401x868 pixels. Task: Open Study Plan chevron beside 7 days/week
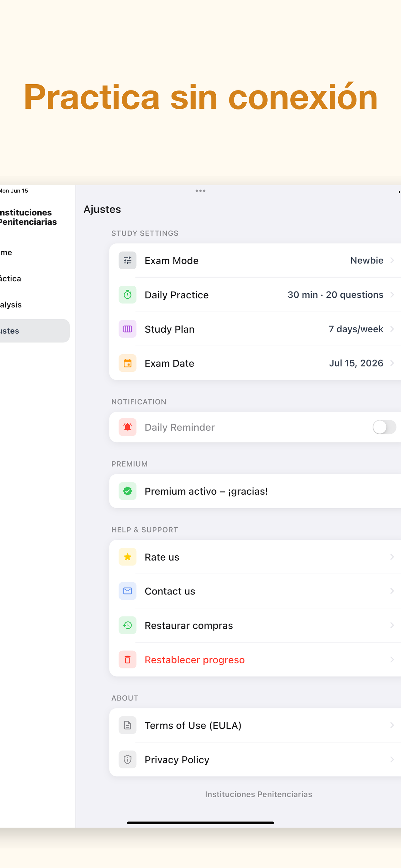coord(392,329)
